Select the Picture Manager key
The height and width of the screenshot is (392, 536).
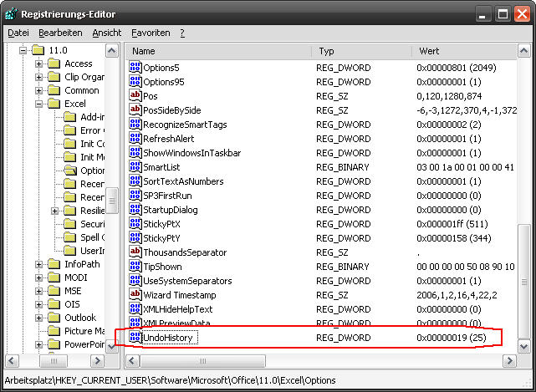tap(84, 331)
